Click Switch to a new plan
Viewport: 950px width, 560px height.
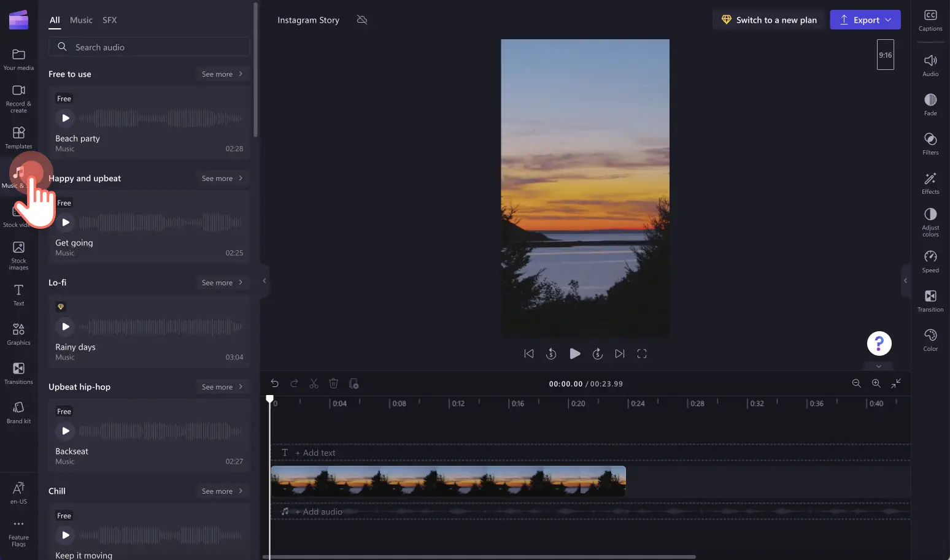(x=769, y=20)
